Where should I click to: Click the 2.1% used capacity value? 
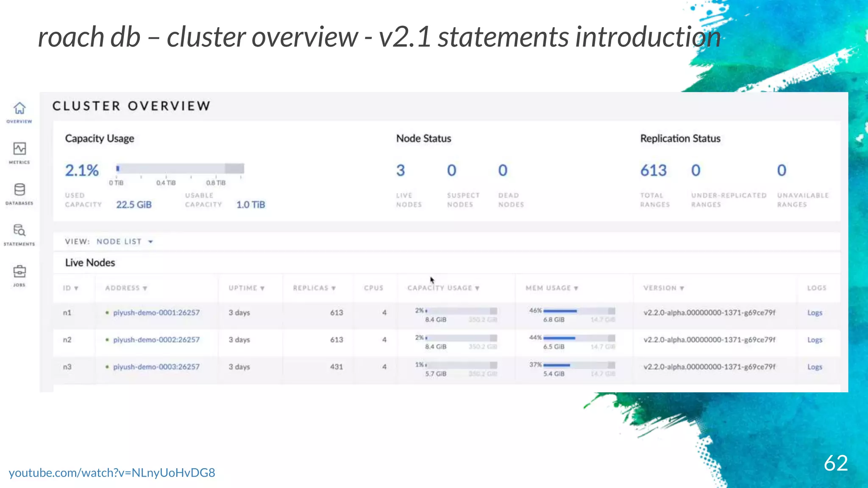82,170
